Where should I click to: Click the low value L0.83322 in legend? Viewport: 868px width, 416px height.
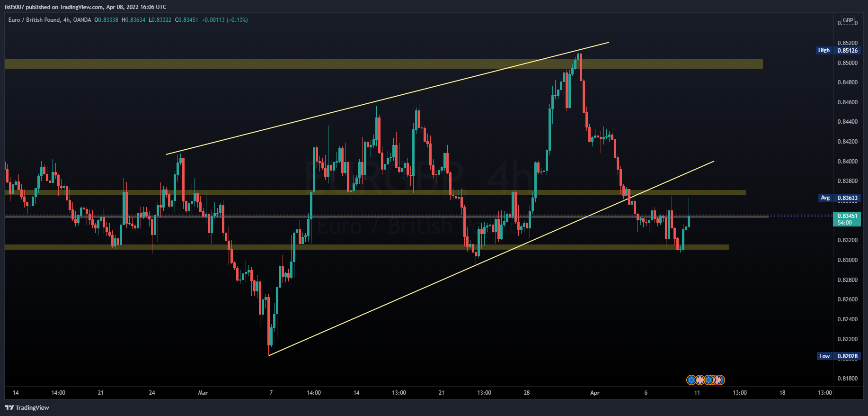160,20
